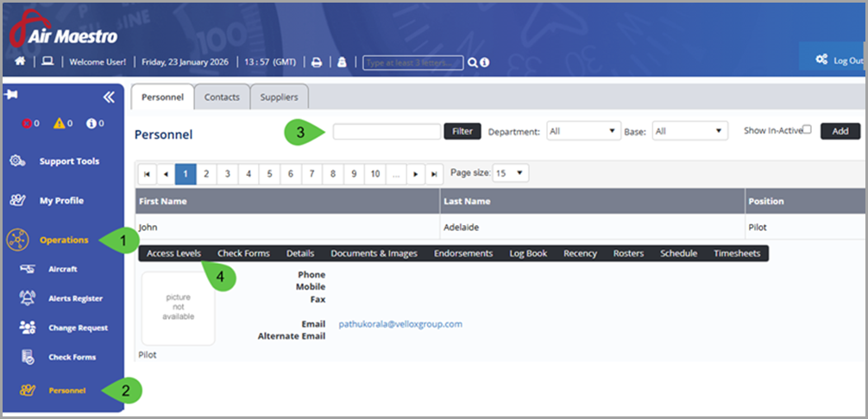
Task: Click the Filter button
Action: point(462,131)
